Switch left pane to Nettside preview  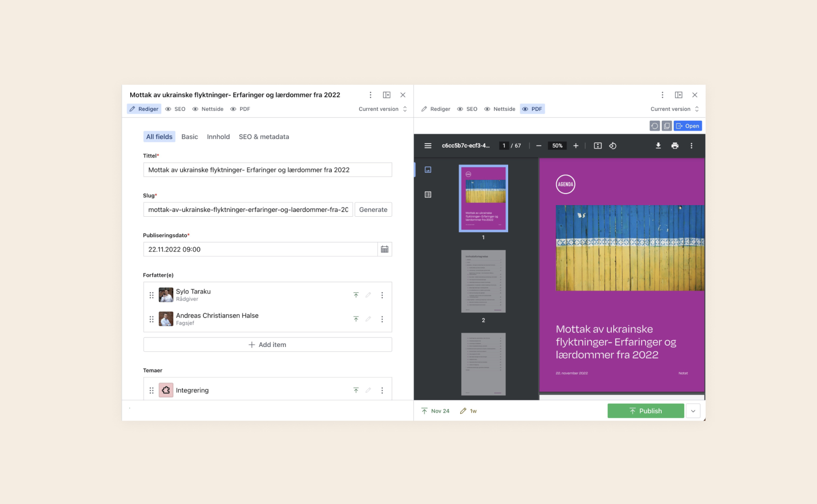pos(208,109)
